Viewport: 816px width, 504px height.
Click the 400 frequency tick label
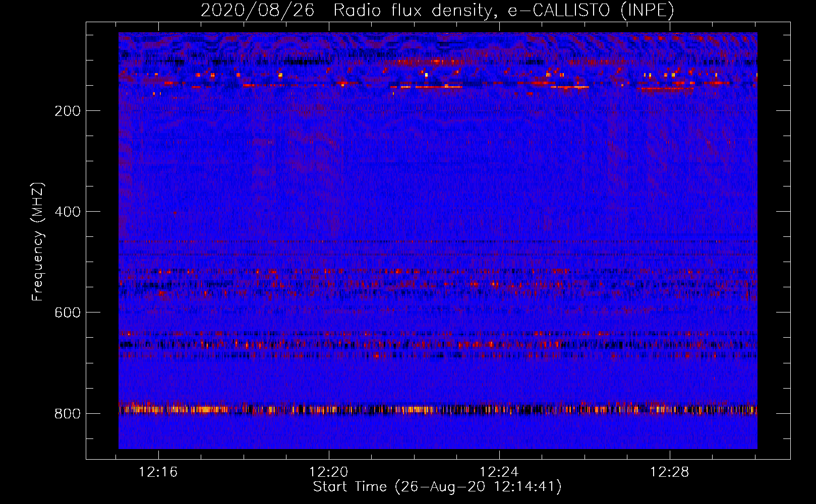[68, 212]
